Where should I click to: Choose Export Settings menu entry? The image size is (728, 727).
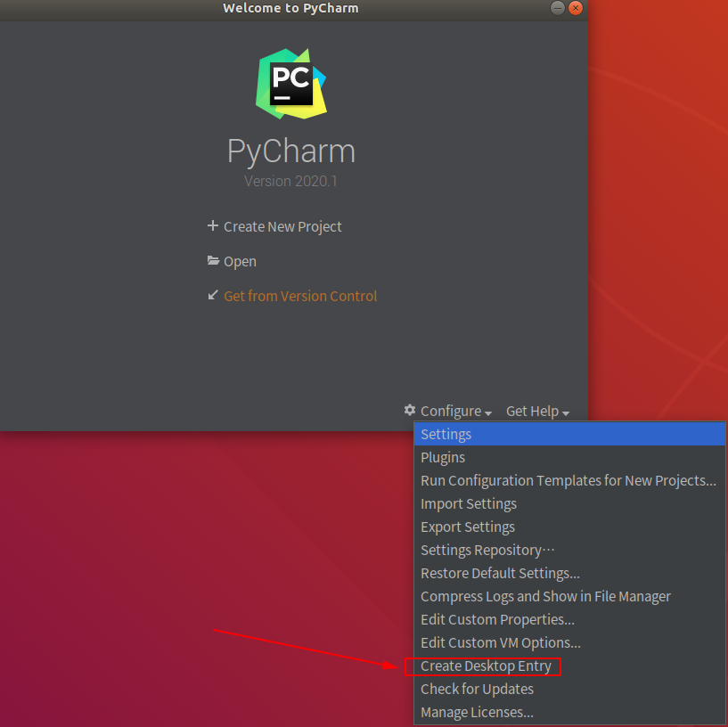[467, 527]
